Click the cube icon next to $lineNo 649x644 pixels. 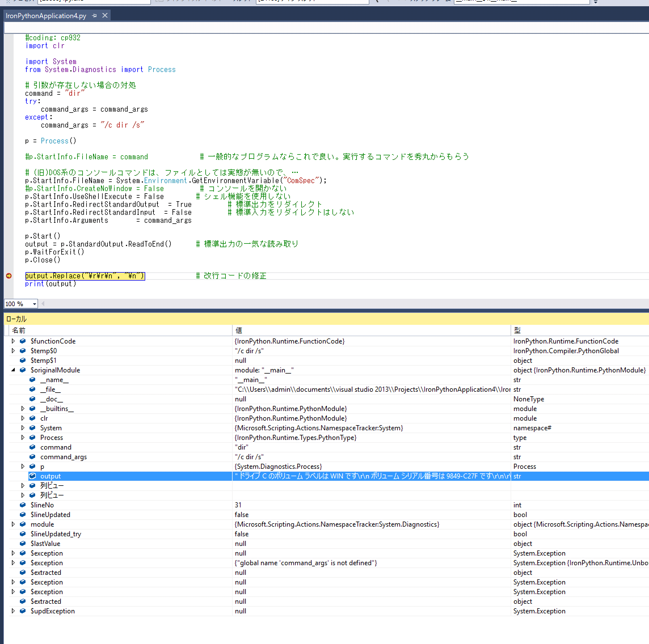pos(22,505)
